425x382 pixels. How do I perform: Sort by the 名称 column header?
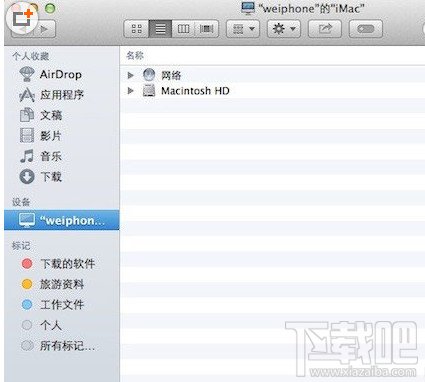(x=135, y=55)
